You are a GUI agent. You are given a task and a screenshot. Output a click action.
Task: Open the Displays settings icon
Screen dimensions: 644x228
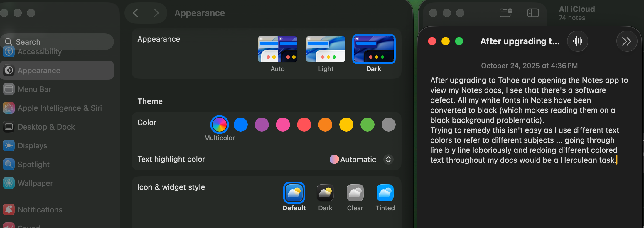pyautogui.click(x=9, y=146)
